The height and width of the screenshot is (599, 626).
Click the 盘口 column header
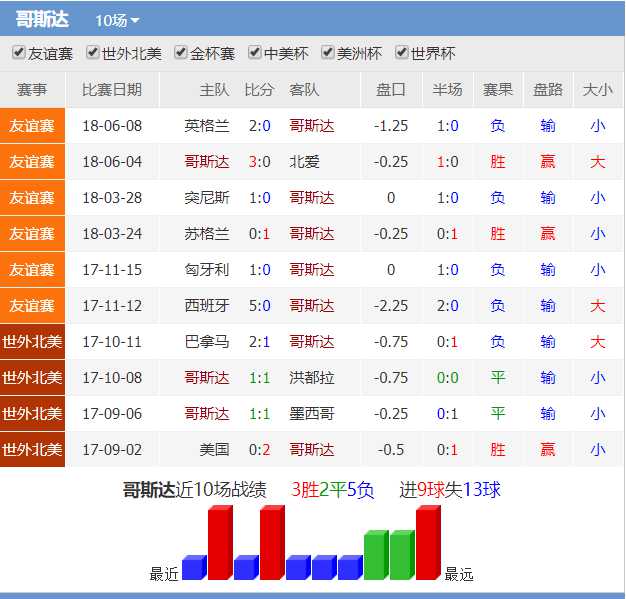pos(391,90)
